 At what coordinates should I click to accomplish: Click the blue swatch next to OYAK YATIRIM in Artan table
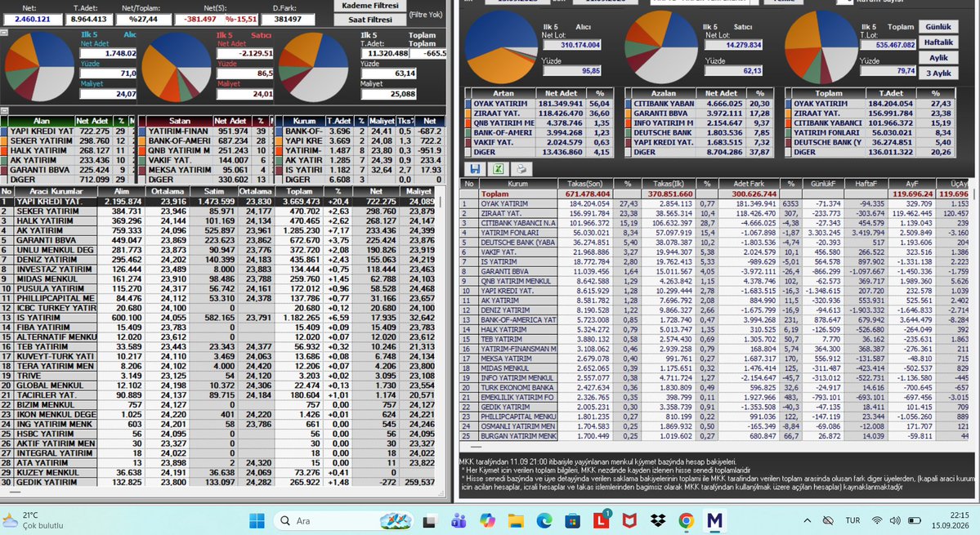click(468, 104)
